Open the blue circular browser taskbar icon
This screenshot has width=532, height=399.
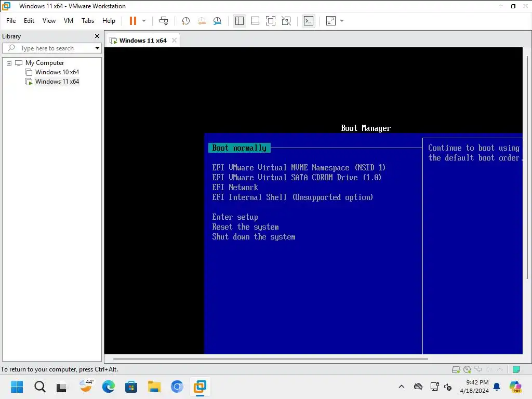[177, 387]
